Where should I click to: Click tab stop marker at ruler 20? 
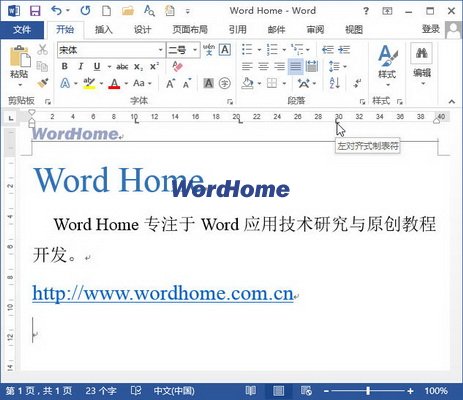click(240, 122)
